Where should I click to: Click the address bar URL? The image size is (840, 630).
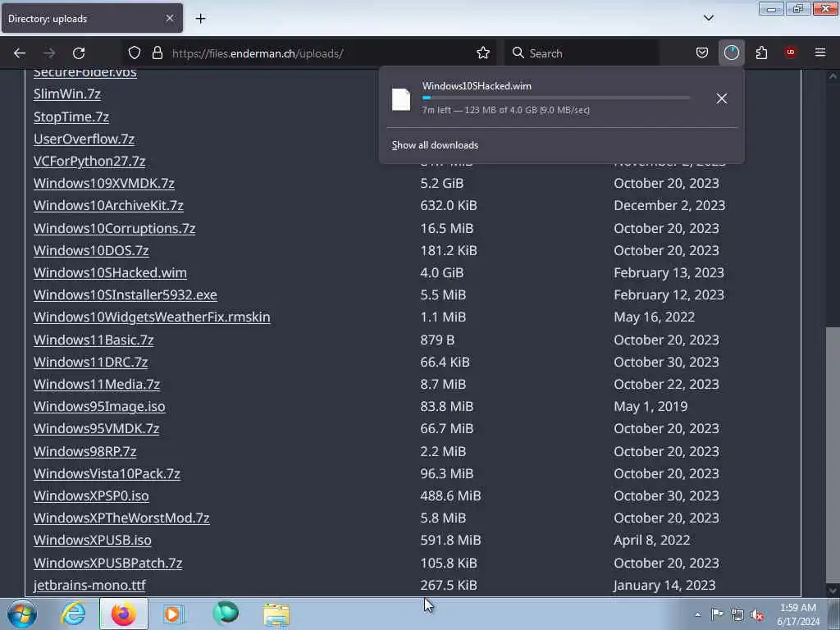click(257, 53)
